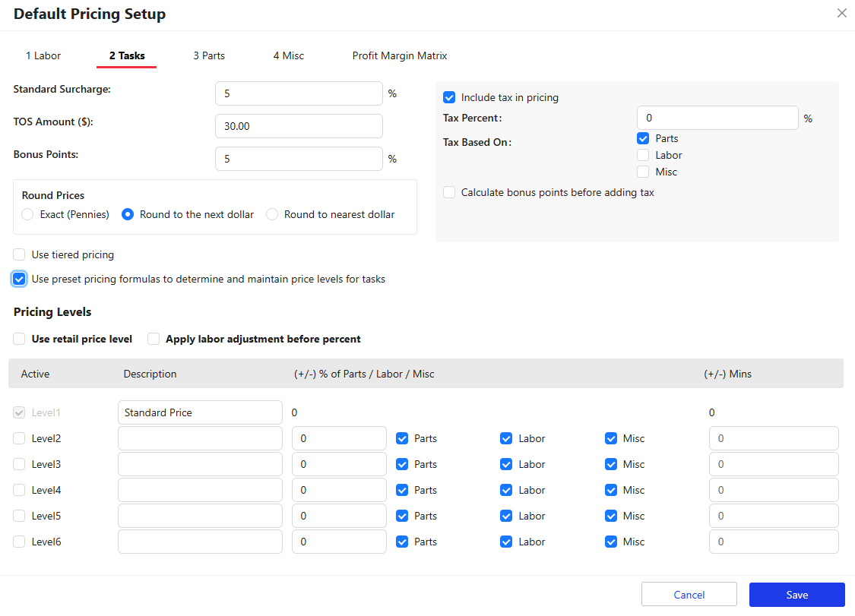The height and width of the screenshot is (616, 855).
Task: Click the Level6 description field
Action: coord(200,542)
